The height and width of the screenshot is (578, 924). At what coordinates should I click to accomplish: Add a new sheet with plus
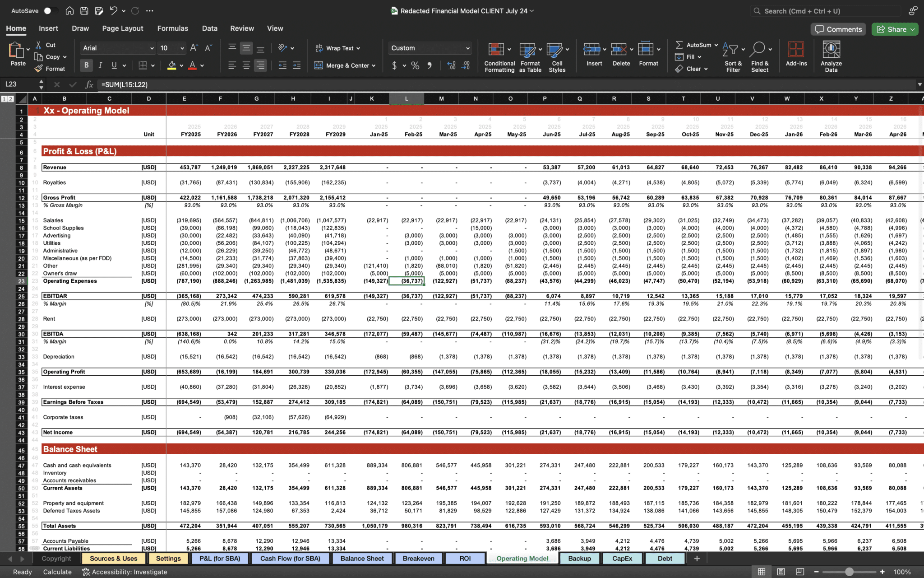click(697, 559)
